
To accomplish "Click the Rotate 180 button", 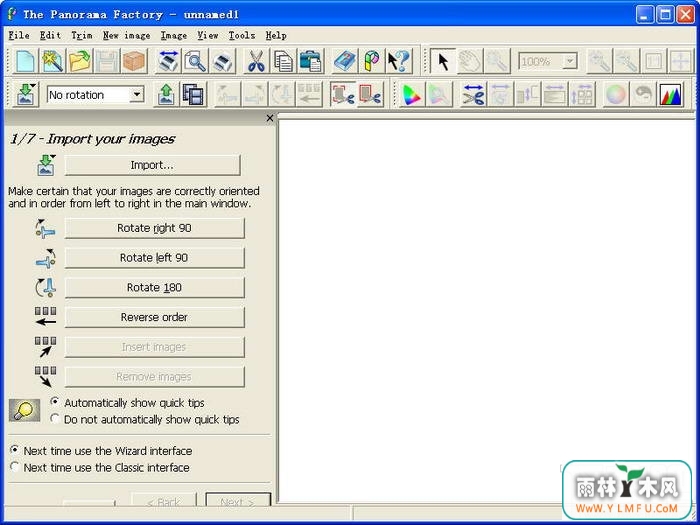I will (x=154, y=288).
